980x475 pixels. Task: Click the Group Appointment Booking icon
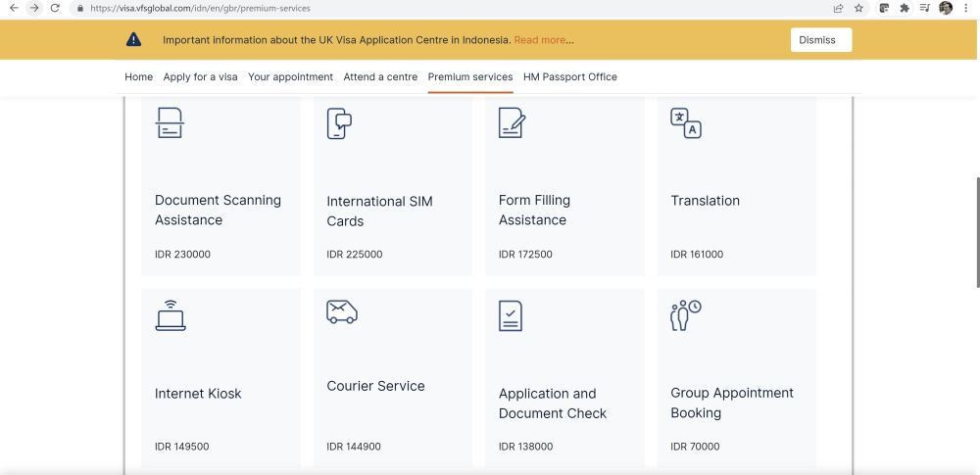point(685,315)
